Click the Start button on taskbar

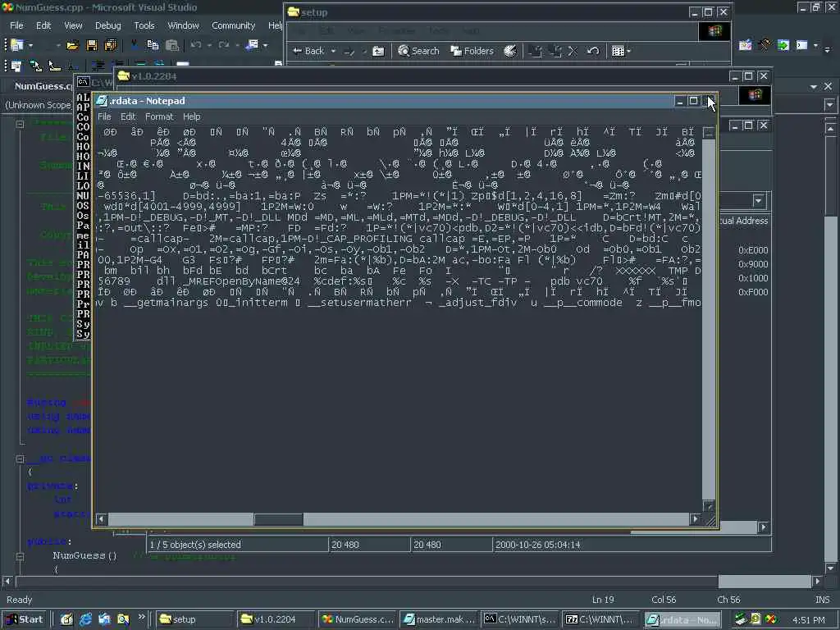tap(25, 619)
